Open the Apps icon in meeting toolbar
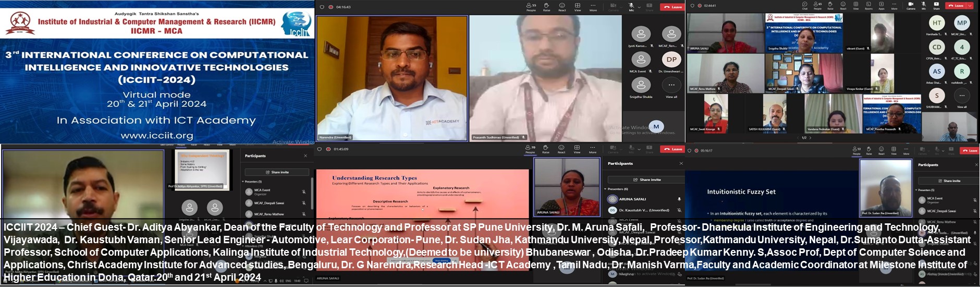 click(881, 6)
